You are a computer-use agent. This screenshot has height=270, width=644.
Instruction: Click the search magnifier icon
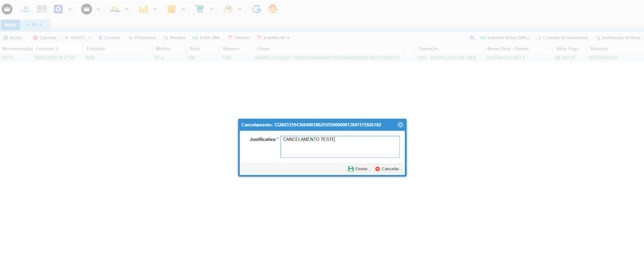click(472, 38)
